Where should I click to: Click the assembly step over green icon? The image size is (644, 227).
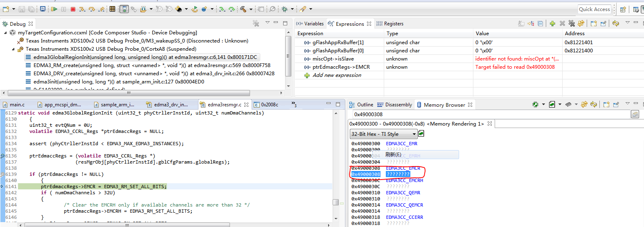click(232, 9)
